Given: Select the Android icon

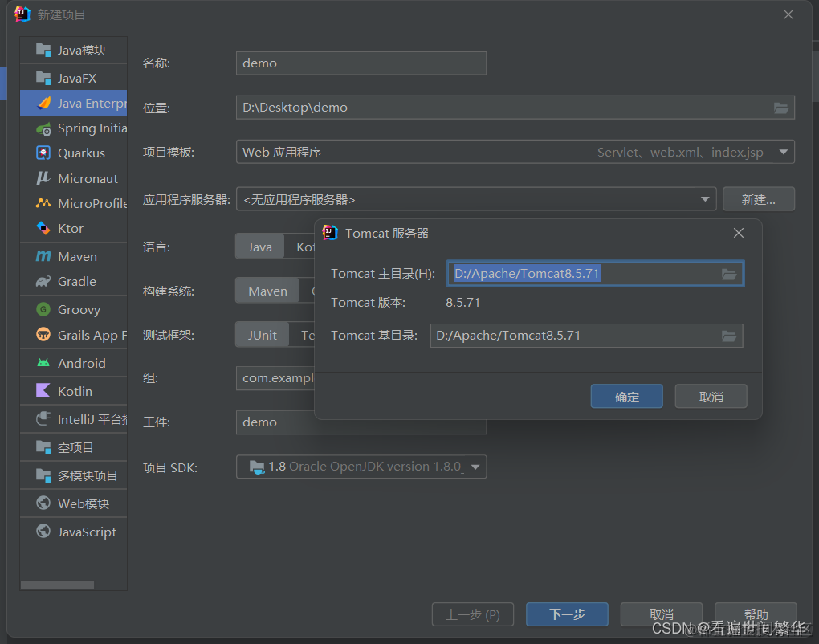Looking at the screenshot, I should click(x=43, y=362).
